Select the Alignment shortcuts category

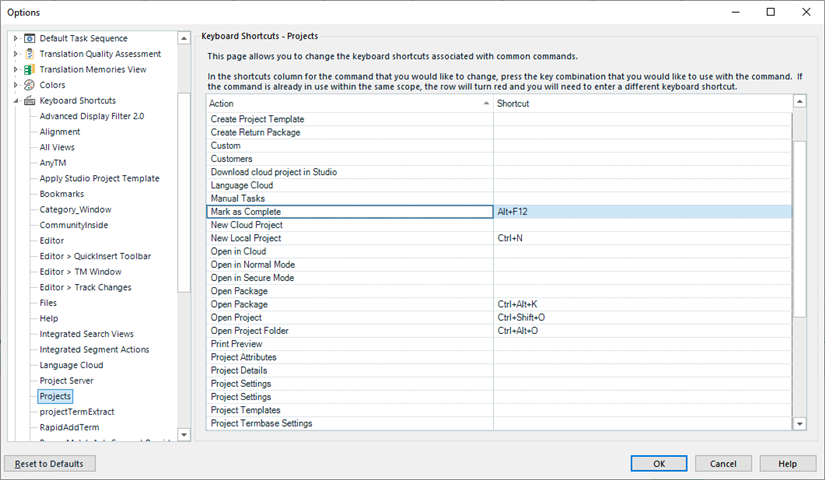click(60, 132)
